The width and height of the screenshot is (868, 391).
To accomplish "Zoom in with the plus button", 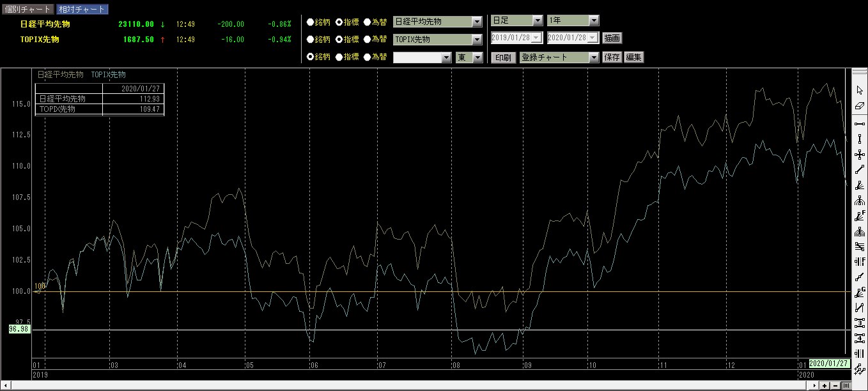I will pos(825,386).
